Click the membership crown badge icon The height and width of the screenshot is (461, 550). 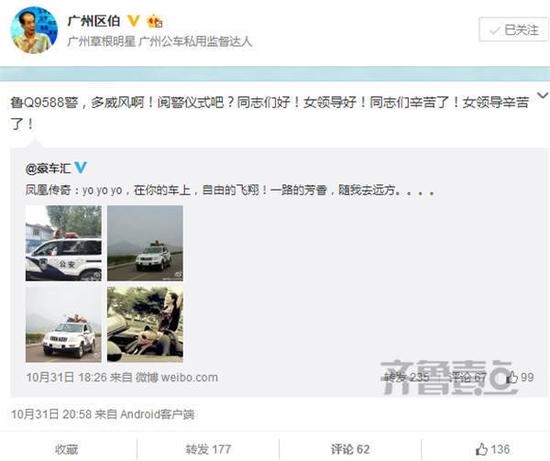[x=155, y=21]
